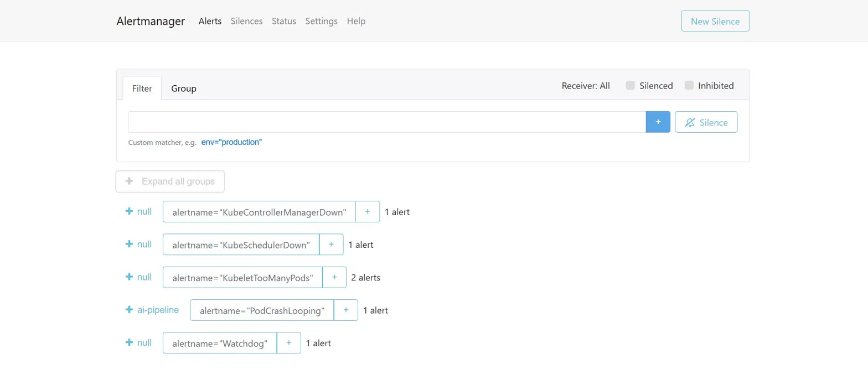Click the blue plus add-filter button
This screenshot has height=390, width=868.
pyautogui.click(x=658, y=122)
